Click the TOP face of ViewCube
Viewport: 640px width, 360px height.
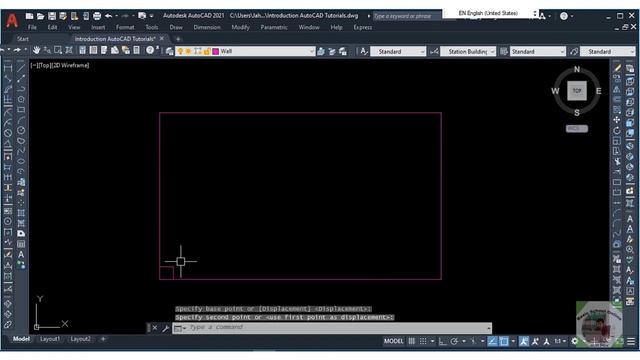click(x=577, y=91)
